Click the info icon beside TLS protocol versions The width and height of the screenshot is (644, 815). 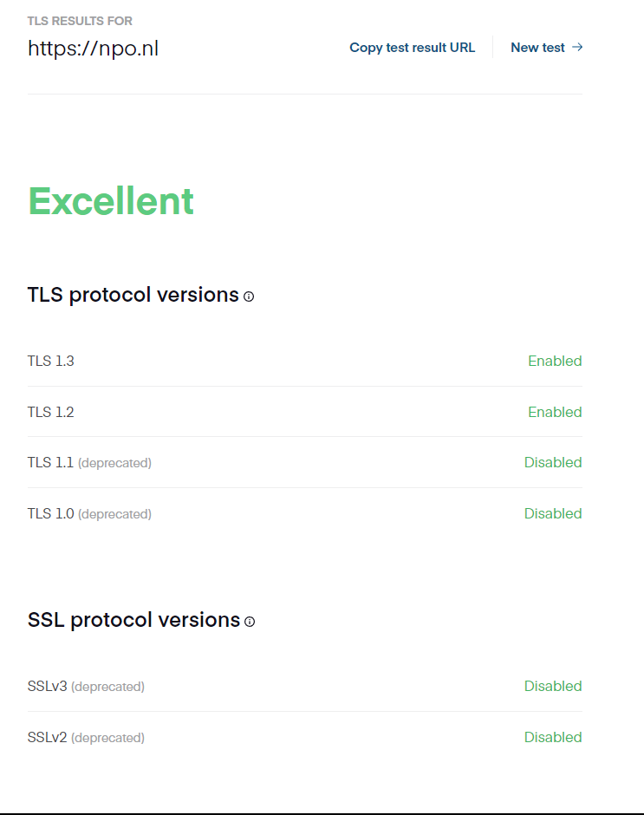tap(249, 297)
